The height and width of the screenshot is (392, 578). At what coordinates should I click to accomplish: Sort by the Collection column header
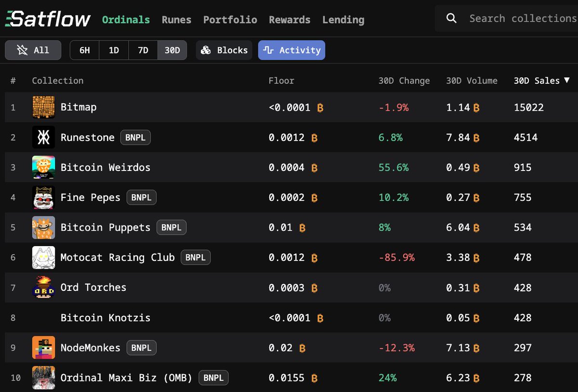pos(58,80)
